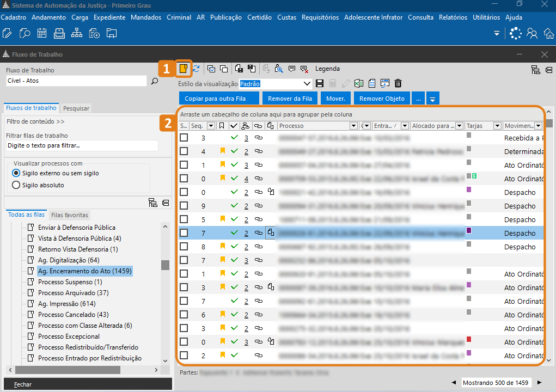Switch to the 'Filas favoritas' tab

pyautogui.click(x=70, y=215)
